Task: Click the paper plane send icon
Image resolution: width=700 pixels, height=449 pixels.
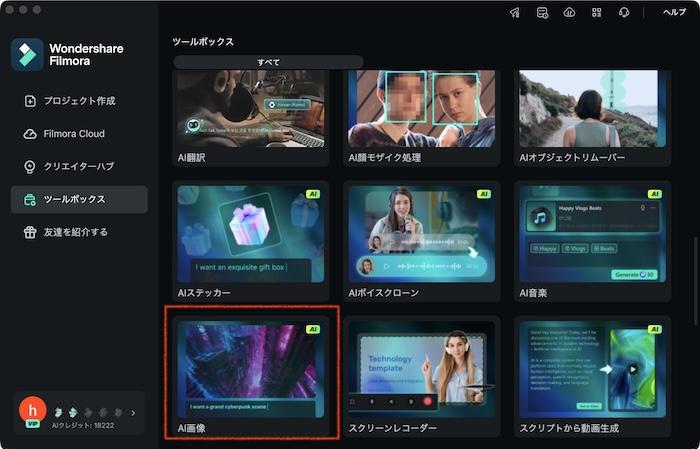Action: (x=515, y=12)
